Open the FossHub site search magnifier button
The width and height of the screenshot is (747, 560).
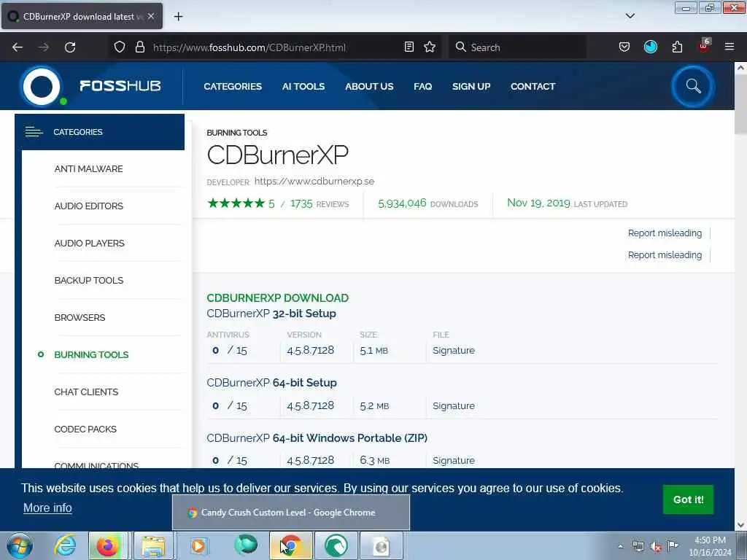(693, 86)
